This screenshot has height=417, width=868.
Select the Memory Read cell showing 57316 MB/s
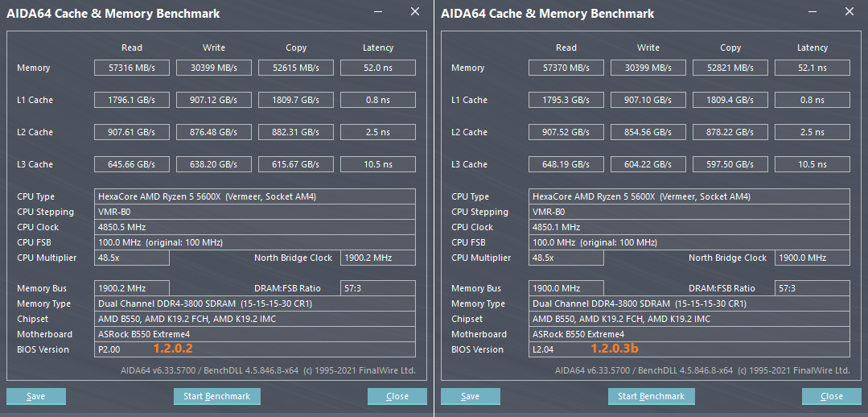click(132, 68)
